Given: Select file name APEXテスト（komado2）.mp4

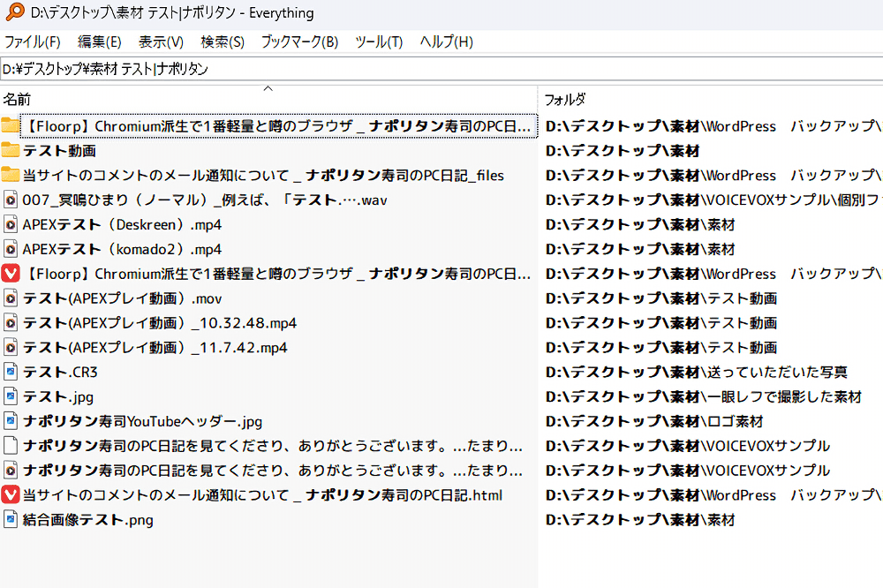Looking at the screenshot, I should [122, 249].
